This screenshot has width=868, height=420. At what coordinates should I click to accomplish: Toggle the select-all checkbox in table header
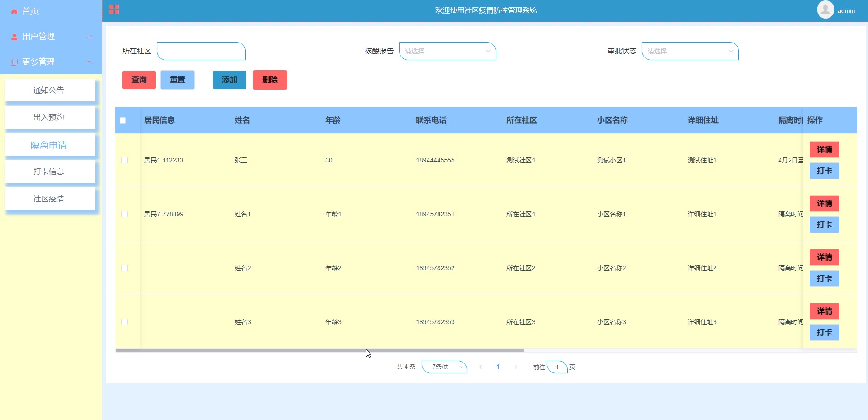[x=123, y=120]
